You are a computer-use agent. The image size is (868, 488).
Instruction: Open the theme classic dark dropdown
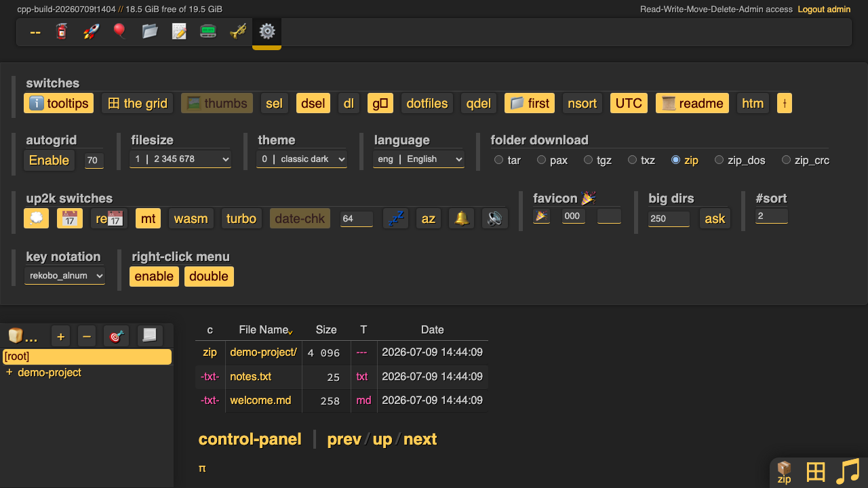click(x=302, y=159)
